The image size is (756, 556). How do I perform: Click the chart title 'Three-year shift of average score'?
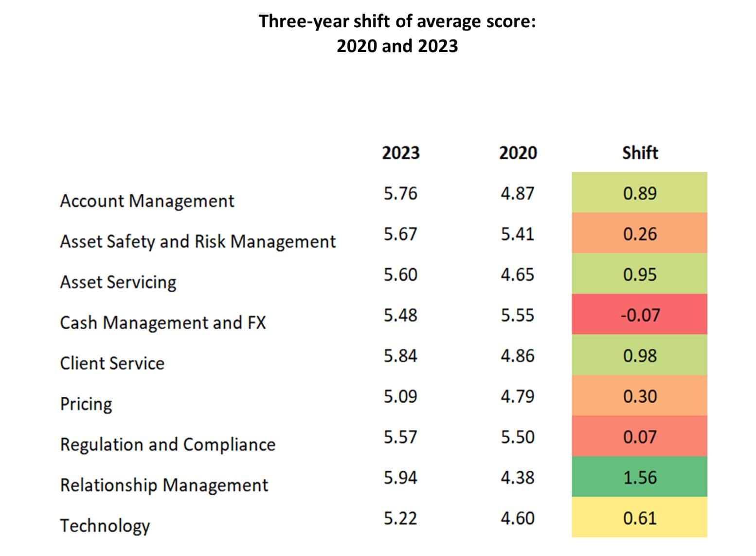[x=397, y=22]
